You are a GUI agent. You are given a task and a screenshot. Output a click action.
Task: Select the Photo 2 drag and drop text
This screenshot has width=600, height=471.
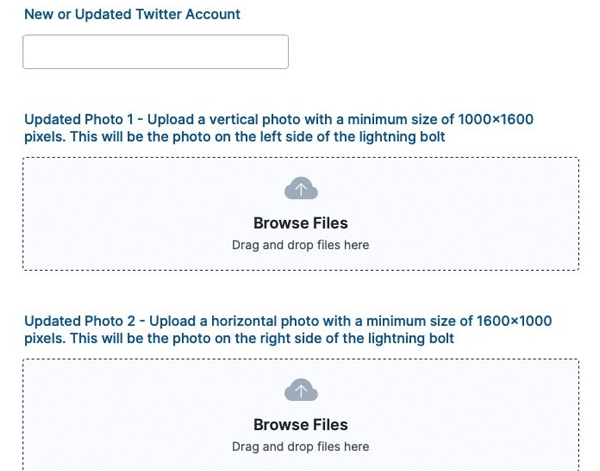(300, 447)
